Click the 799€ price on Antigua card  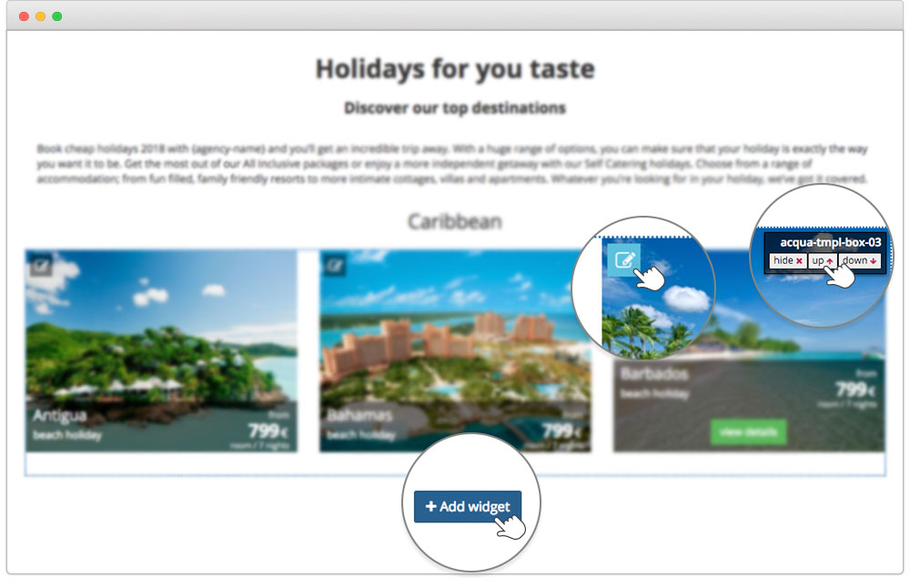(268, 431)
